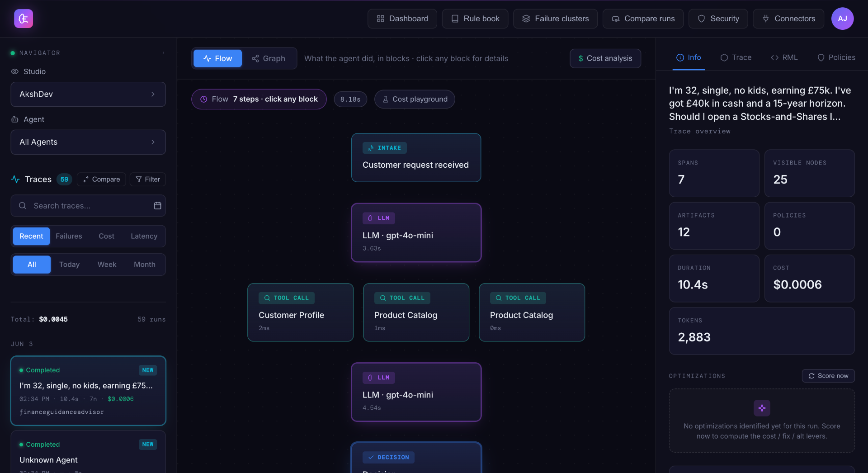This screenshot has width=868, height=473.
Task: Open the Filter traces dropdown
Action: [148, 180]
